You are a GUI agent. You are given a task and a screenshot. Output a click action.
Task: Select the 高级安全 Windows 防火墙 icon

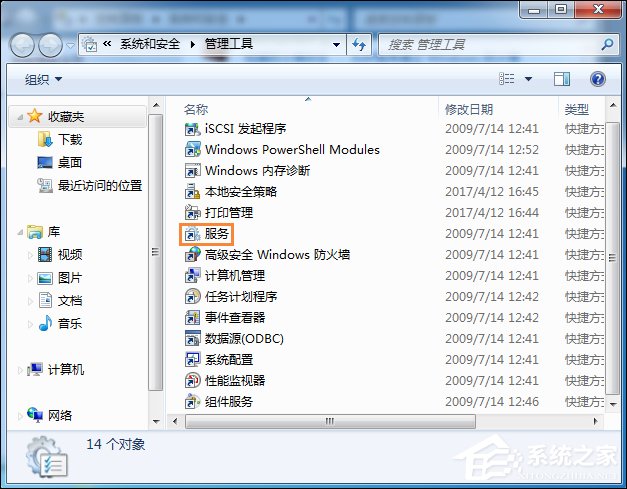tap(192, 255)
